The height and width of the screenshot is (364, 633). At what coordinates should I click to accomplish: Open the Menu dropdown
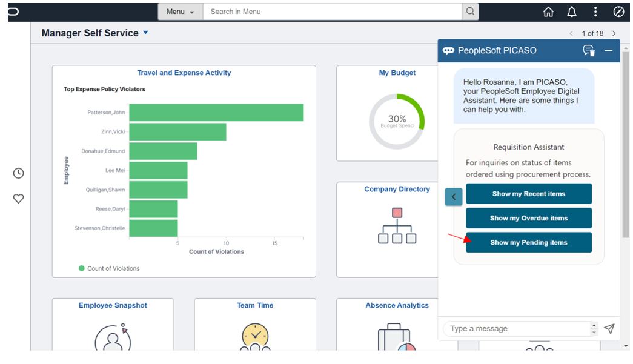(x=180, y=12)
